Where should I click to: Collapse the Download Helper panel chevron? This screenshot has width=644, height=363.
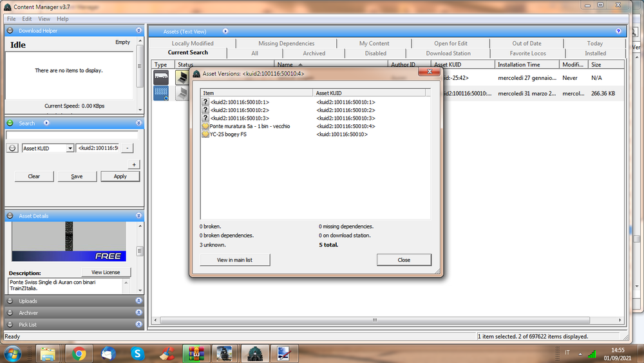point(139,30)
